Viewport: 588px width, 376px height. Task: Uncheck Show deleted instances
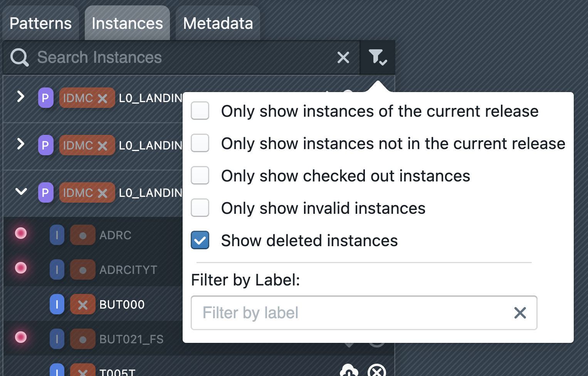coord(200,240)
